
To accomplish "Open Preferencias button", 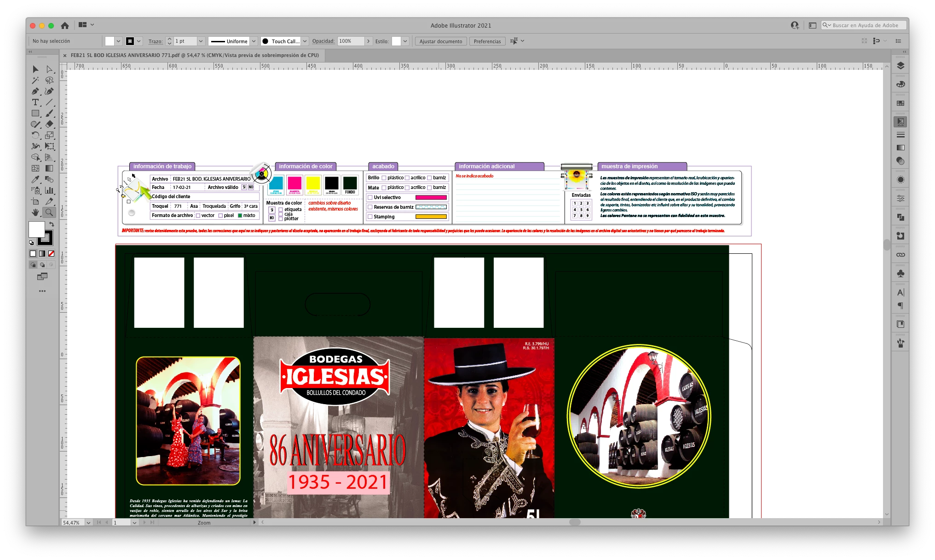I will (x=487, y=41).
